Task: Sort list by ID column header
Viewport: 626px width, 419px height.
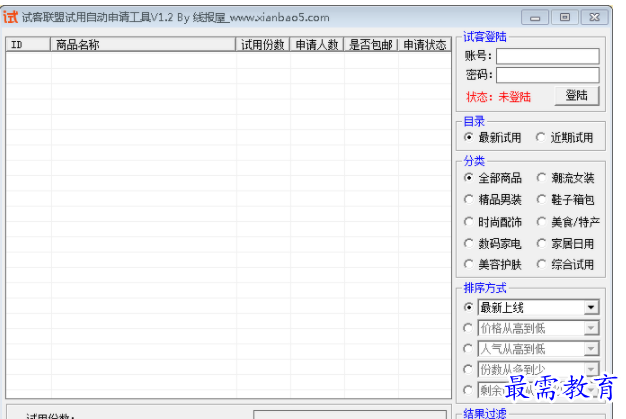Action: (28, 44)
